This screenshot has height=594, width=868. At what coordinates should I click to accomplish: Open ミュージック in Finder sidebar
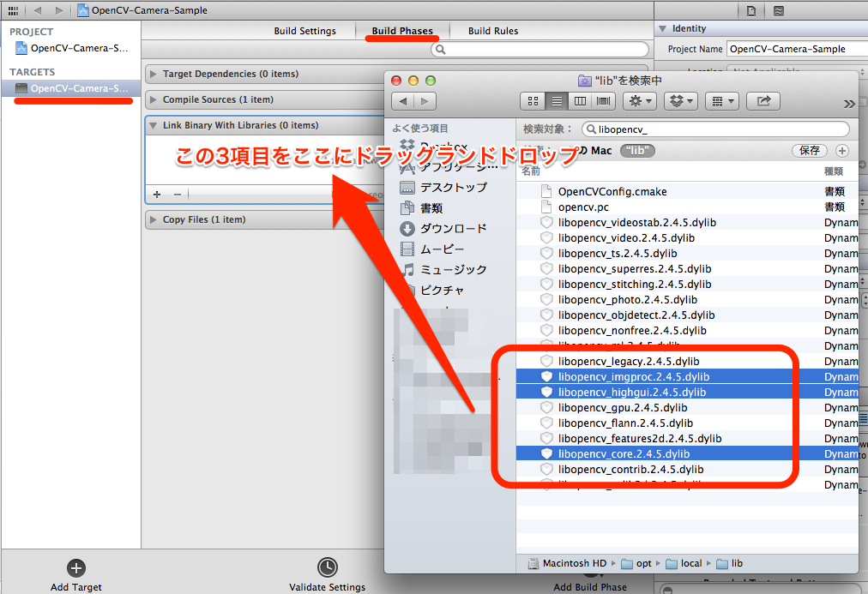click(444, 269)
